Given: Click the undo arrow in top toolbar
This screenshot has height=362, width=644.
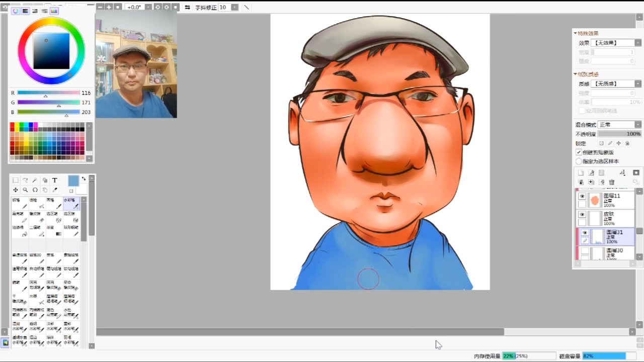Looking at the screenshot, I should 4,7.
